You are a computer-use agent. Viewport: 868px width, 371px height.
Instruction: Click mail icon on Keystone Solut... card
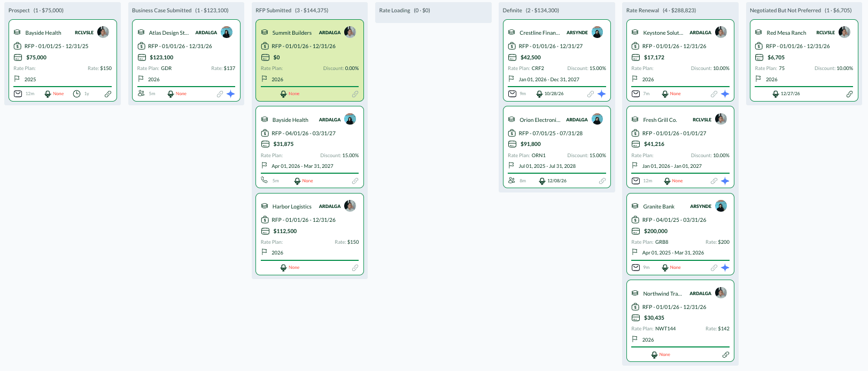635,94
